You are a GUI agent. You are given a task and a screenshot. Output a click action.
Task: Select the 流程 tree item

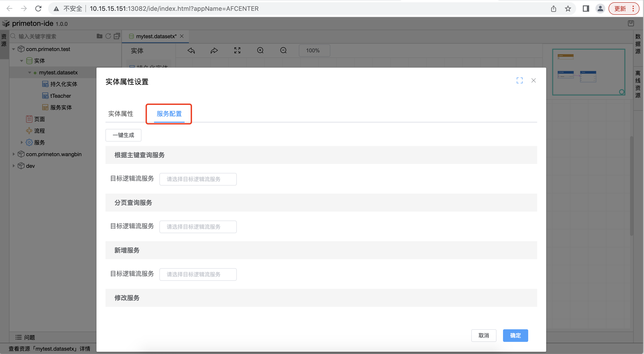click(39, 131)
